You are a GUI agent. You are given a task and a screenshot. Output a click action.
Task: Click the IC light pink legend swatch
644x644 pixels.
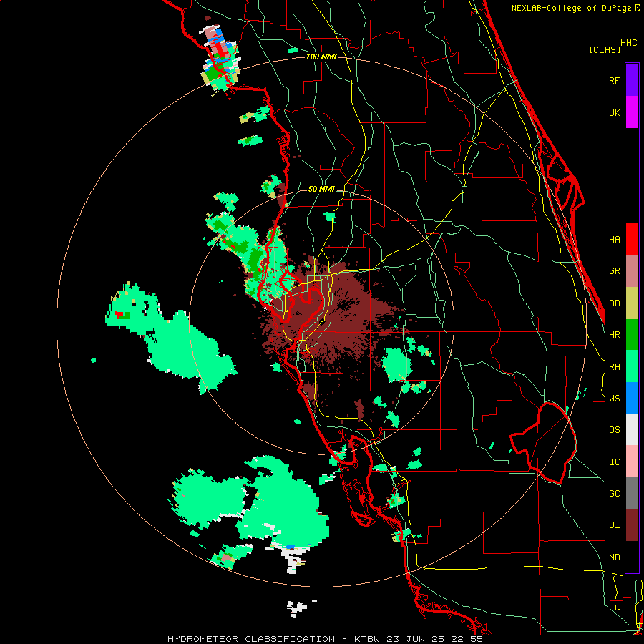(632, 462)
